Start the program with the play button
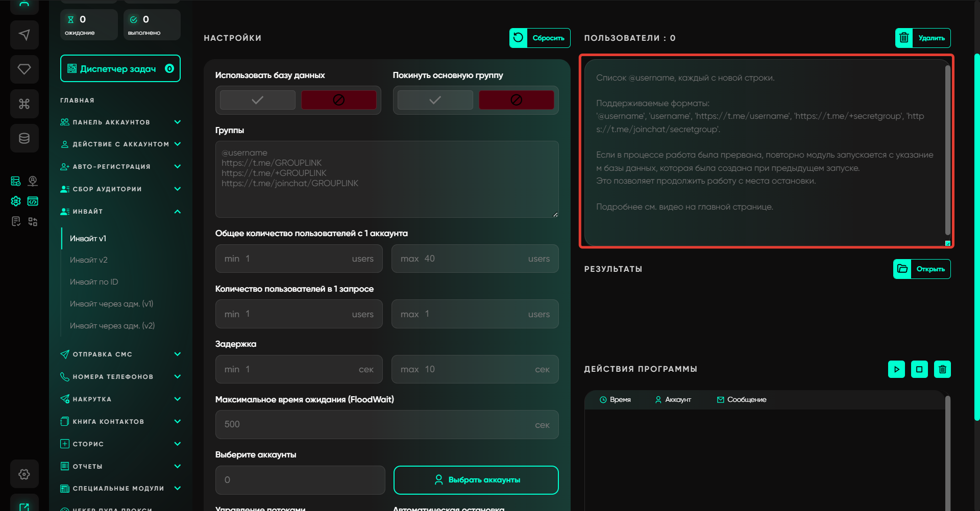The image size is (980, 511). [x=896, y=369]
